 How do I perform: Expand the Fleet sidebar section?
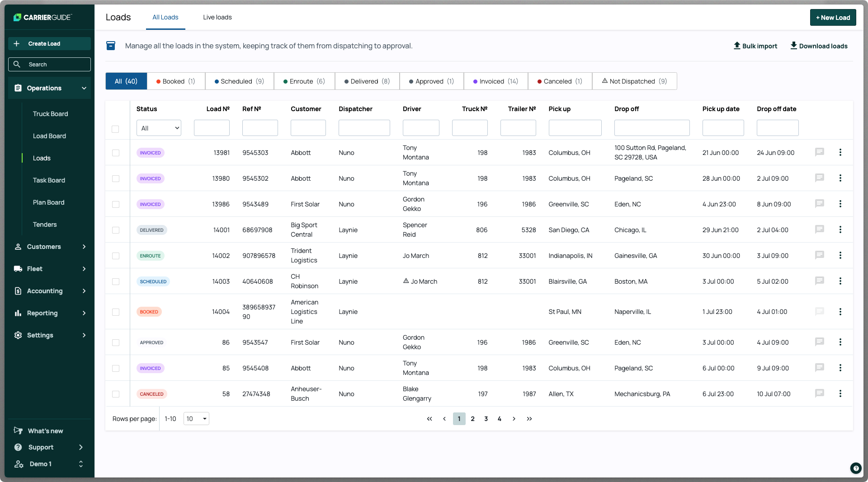pyautogui.click(x=50, y=269)
